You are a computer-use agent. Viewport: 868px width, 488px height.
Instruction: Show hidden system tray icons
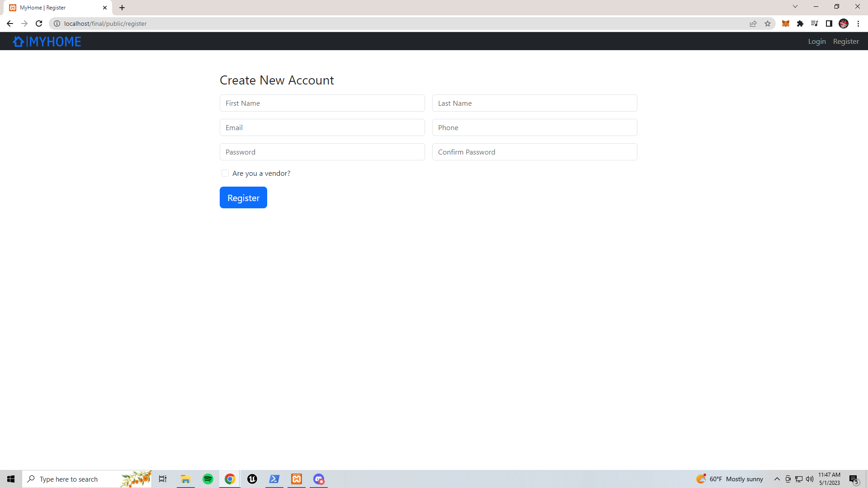pyautogui.click(x=777, y=479)
